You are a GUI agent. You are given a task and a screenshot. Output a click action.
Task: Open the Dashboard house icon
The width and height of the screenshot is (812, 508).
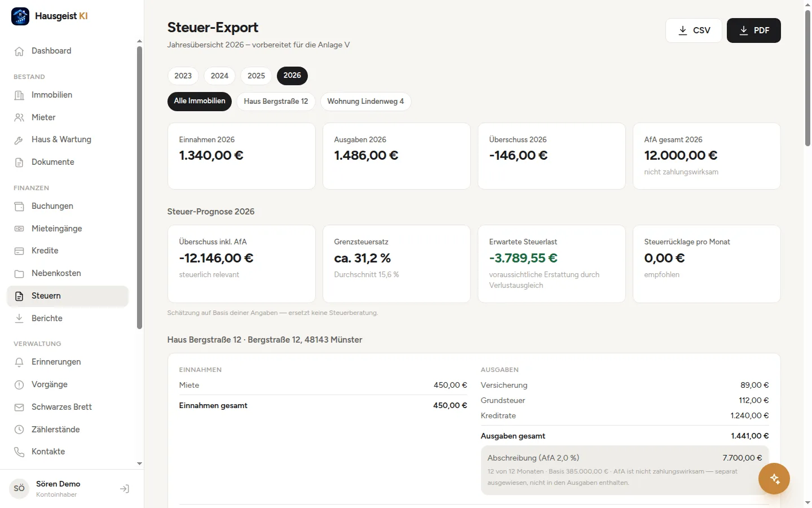(19, 51)
